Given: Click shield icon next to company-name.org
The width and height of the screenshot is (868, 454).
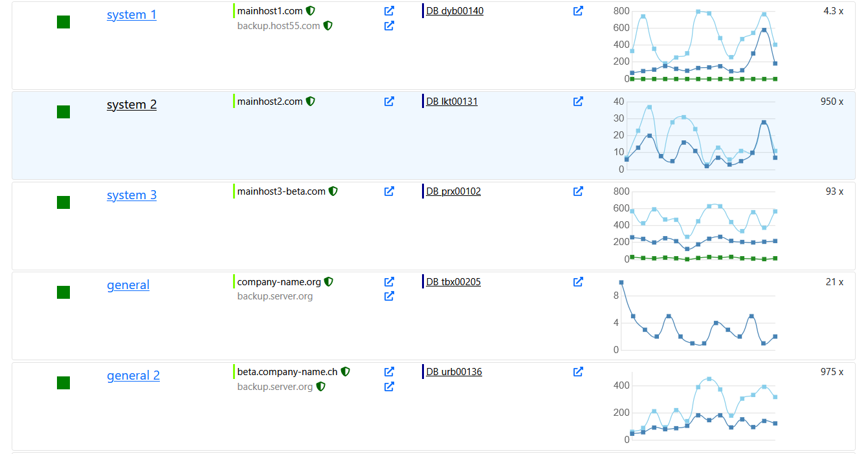Looking at the screenshot, I should (329, 282).
